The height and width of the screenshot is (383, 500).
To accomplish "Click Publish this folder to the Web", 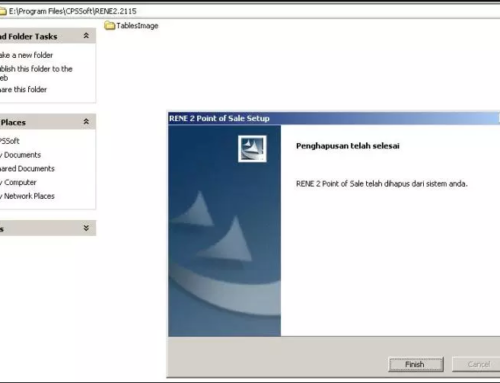I will click(x=36, y=73).
